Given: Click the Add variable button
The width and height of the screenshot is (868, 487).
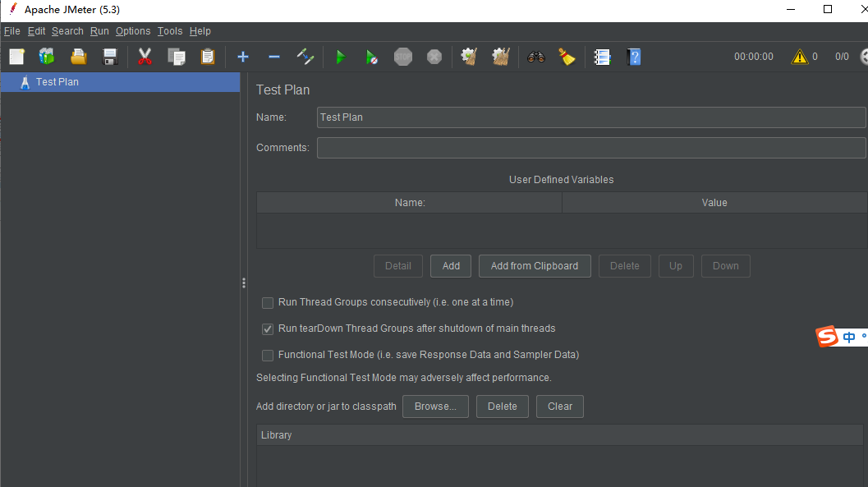Looking at the screenshot, I should [x=451, y=266].
